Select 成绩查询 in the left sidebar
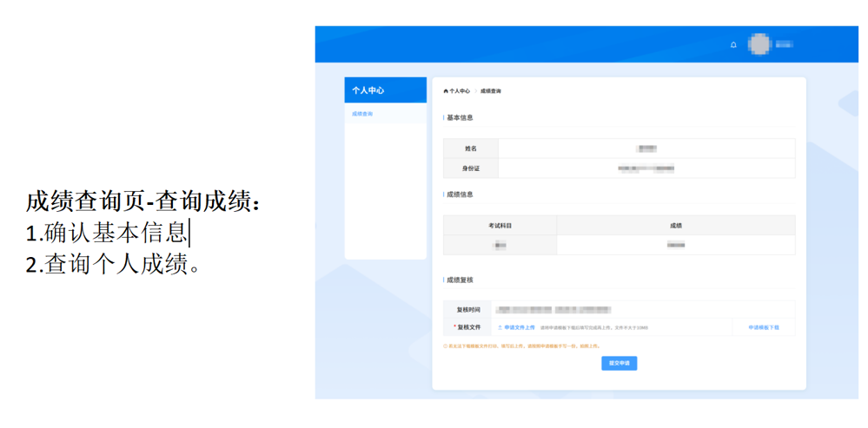The image size is (868, 428). [362, 114]
